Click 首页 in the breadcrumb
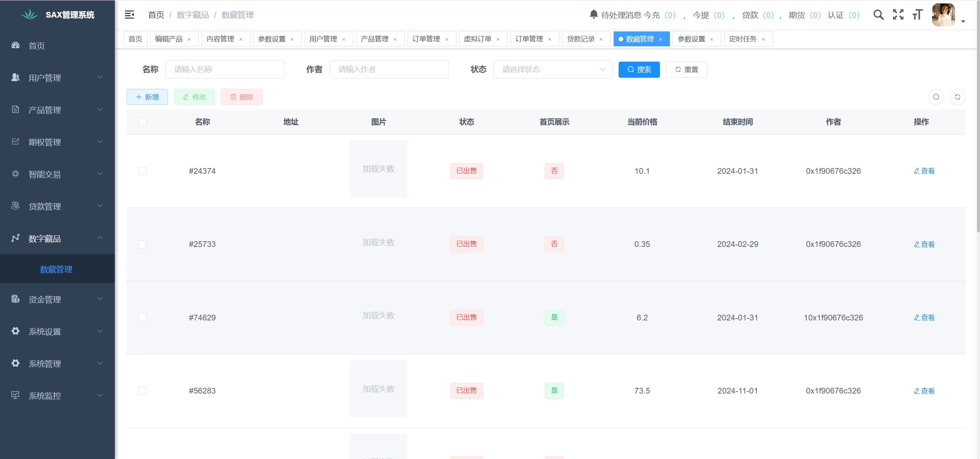Image resolution: width=980 pixels, height=459 pixels. coord(156,15)
